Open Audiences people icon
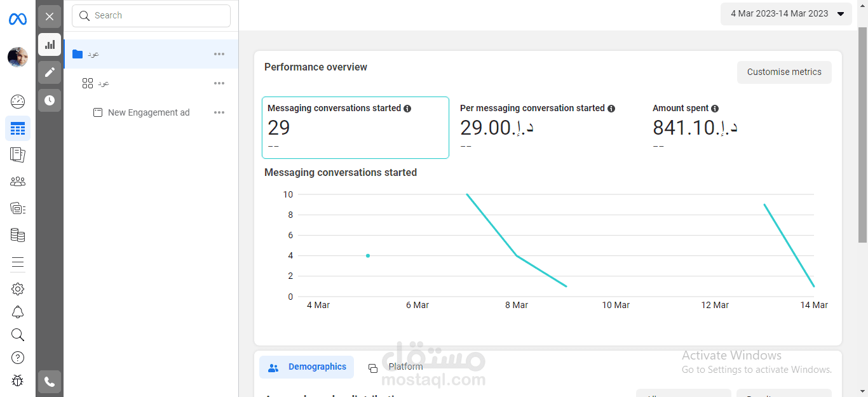 (18, 182)
